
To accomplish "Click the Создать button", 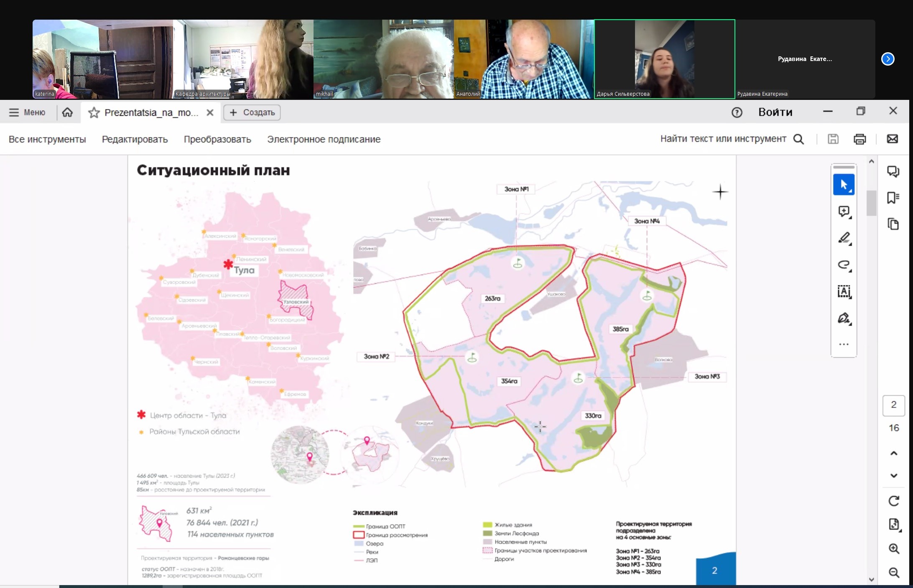I will (252, 112).
